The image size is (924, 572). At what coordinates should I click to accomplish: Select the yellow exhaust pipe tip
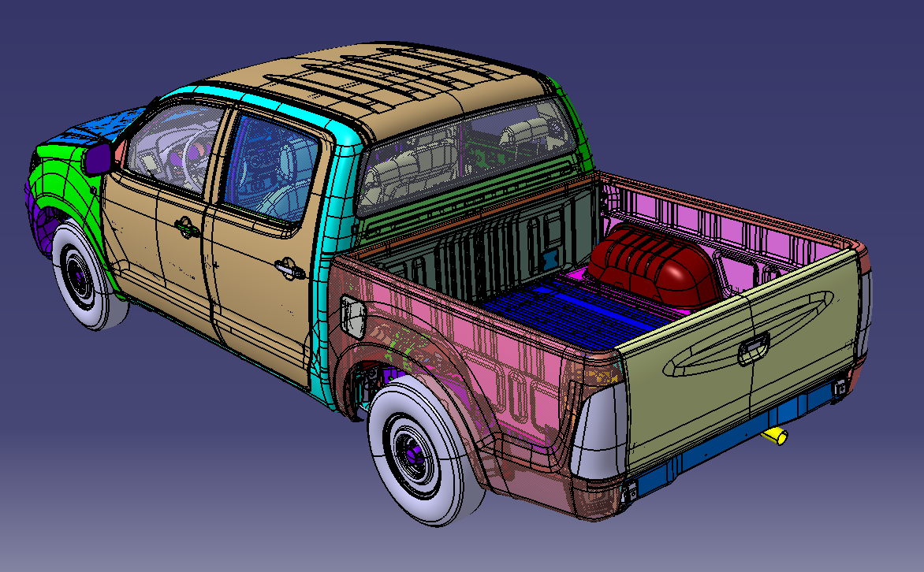[x=774, y=436]
